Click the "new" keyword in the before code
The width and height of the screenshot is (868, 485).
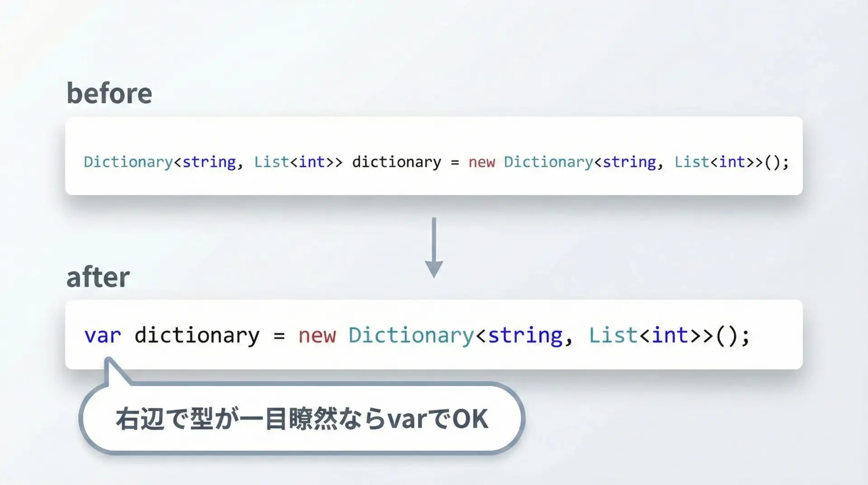pyautogui.click(x=481, y=162)
